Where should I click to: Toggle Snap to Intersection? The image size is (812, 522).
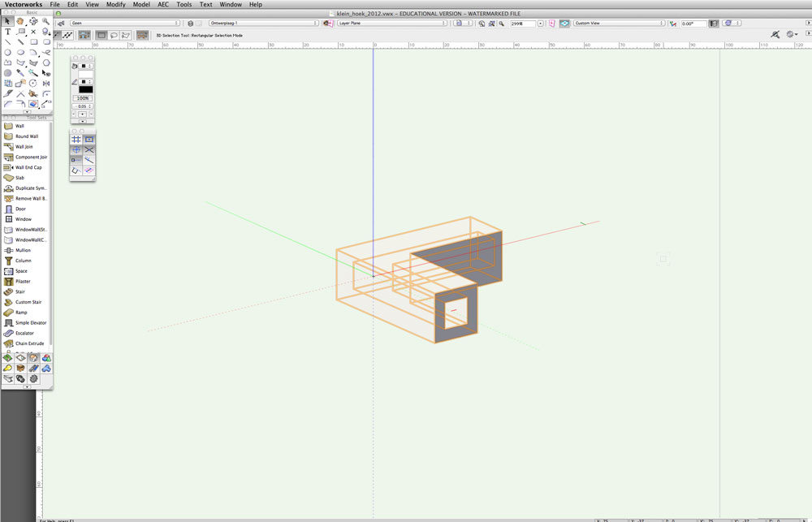click(x=89, y=149)
